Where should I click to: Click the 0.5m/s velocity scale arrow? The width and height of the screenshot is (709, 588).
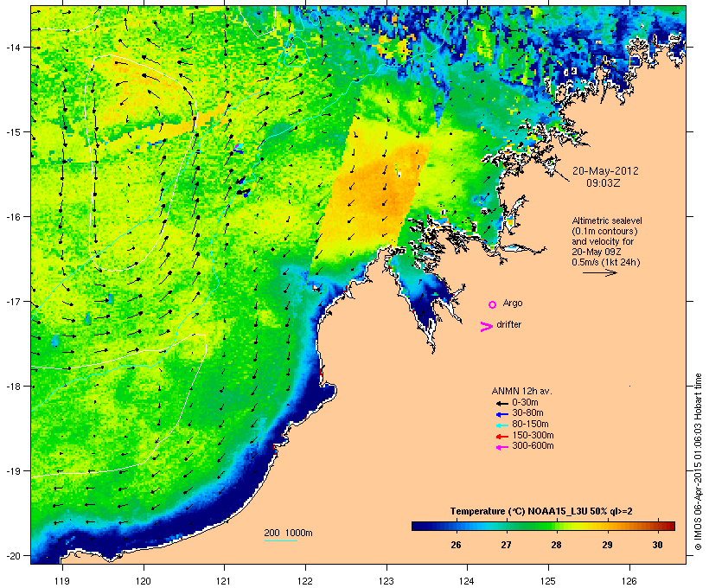[599, 272]
